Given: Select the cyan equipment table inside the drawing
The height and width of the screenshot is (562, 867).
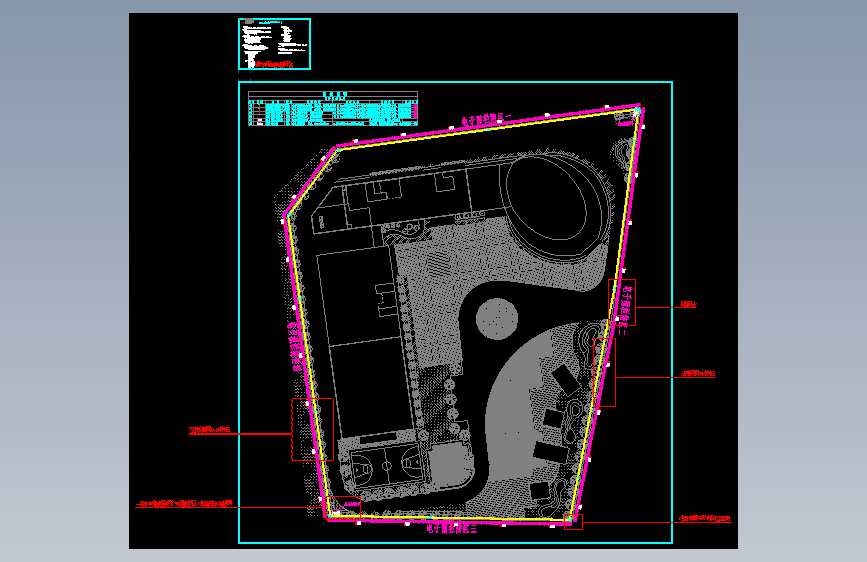Looking at the screenshot, I should [333, 108].
